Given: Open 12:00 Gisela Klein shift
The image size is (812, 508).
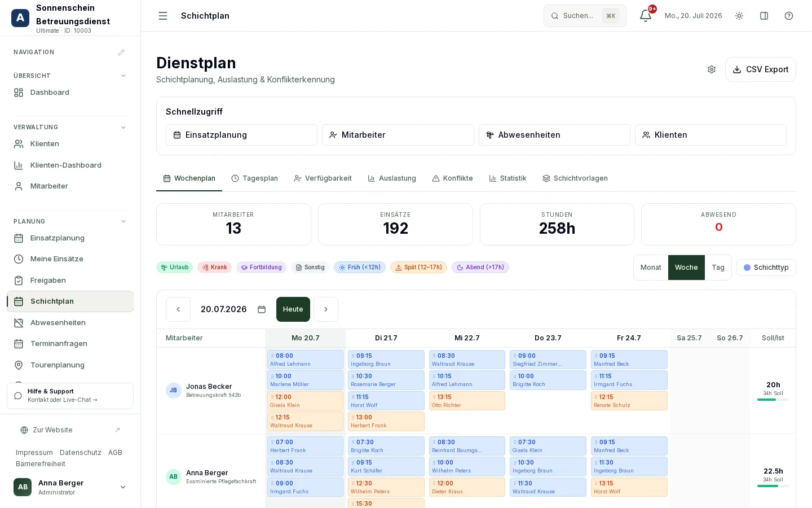Looking at the screenshot, I should 305,401.
